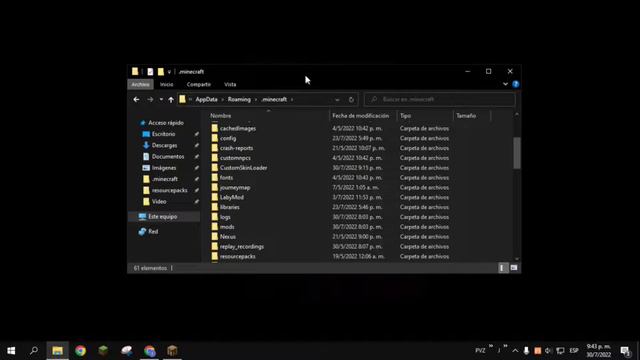Switch to large icons view button

[513, 268]
